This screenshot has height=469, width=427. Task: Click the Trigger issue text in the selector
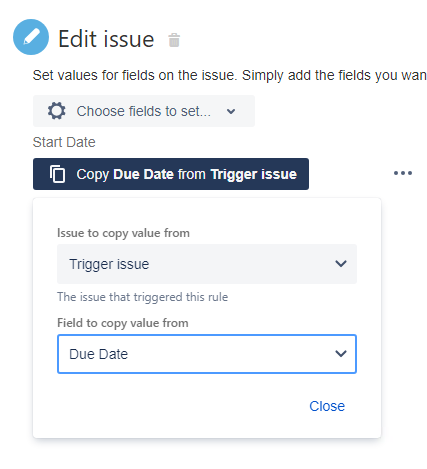click(x=109, y=264)
